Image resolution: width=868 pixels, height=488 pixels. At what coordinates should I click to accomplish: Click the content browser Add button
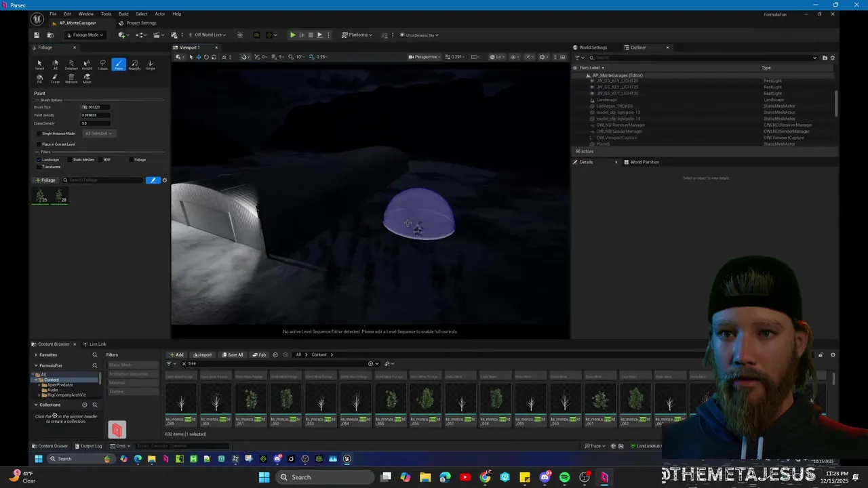(x=176, y=354)
